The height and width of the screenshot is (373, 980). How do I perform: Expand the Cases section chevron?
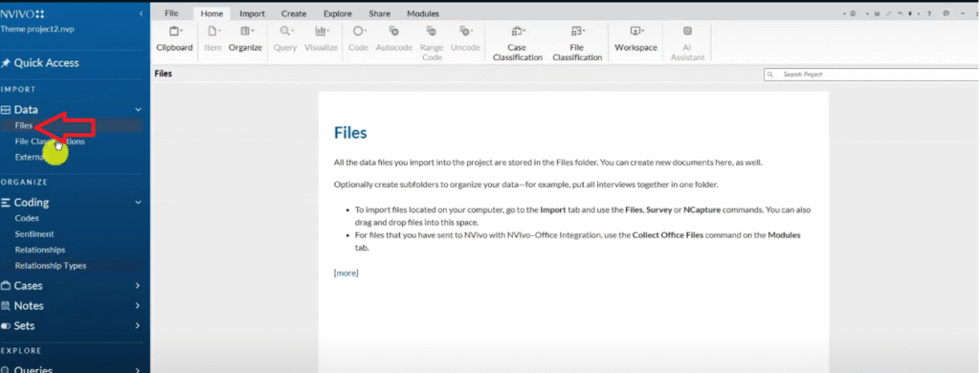click(138, 286)
